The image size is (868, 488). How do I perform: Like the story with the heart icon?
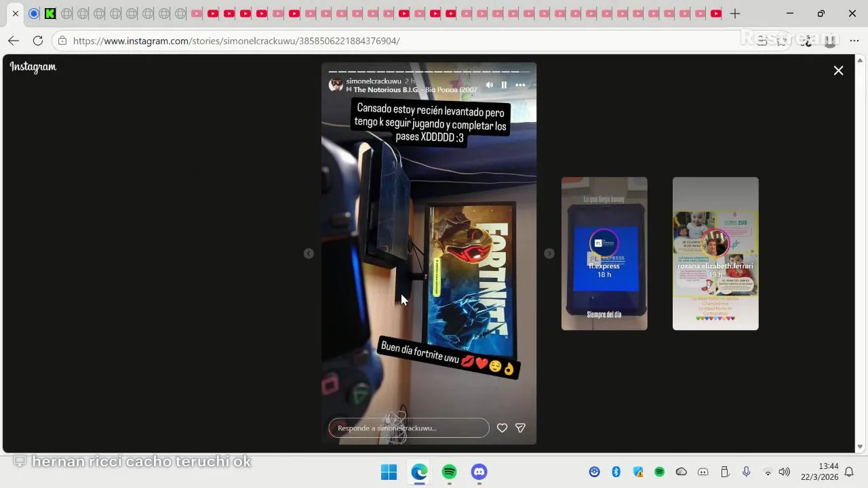coord(502,428)
